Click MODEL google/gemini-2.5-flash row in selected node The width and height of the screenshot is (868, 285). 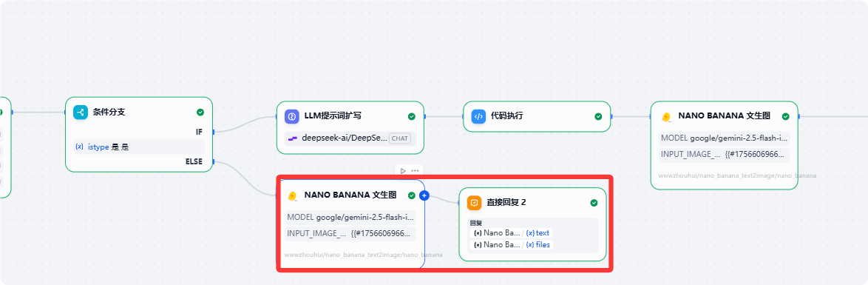point(350,217)
